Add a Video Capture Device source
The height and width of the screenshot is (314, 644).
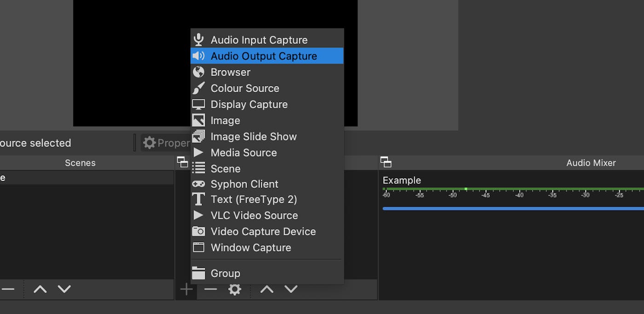click(267, 231)
